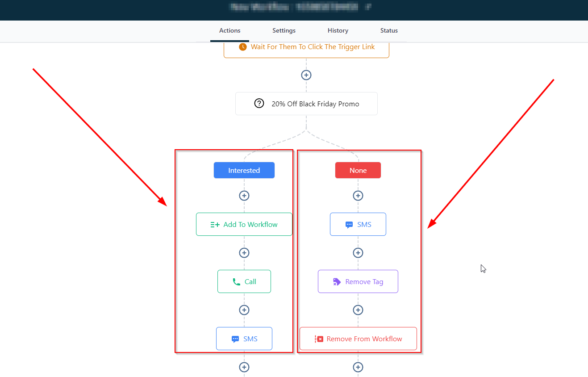Select the Actions tab
This screenshot has height=377, width=588.
[x=229, y=31]
